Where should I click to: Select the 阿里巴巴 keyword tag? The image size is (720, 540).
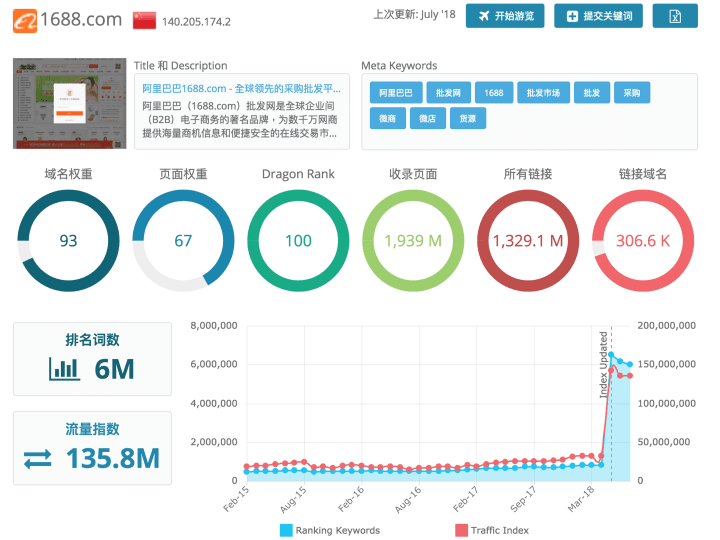(395, 93)
